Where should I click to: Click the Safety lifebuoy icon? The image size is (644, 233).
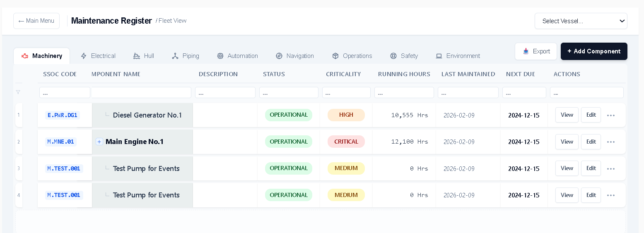click(393, 56)
